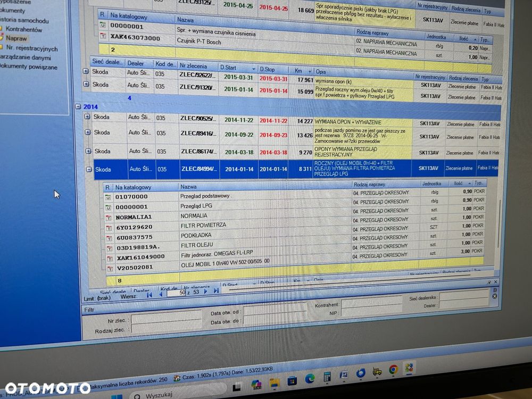The height and width of the screenshot is (399, 532).
Task: Expand order ZLEC/90525 row details
Action: pos(87,117)
